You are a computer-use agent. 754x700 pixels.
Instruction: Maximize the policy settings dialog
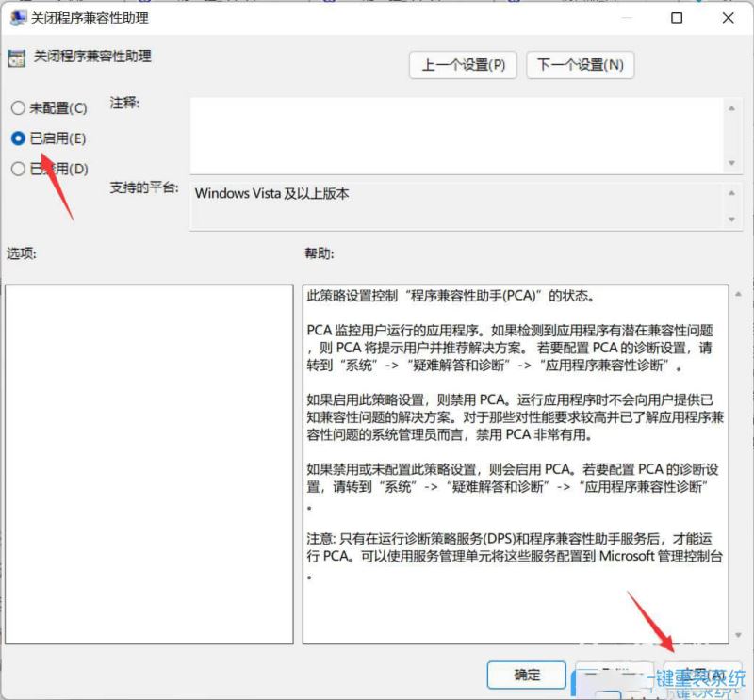coord(675,18)
